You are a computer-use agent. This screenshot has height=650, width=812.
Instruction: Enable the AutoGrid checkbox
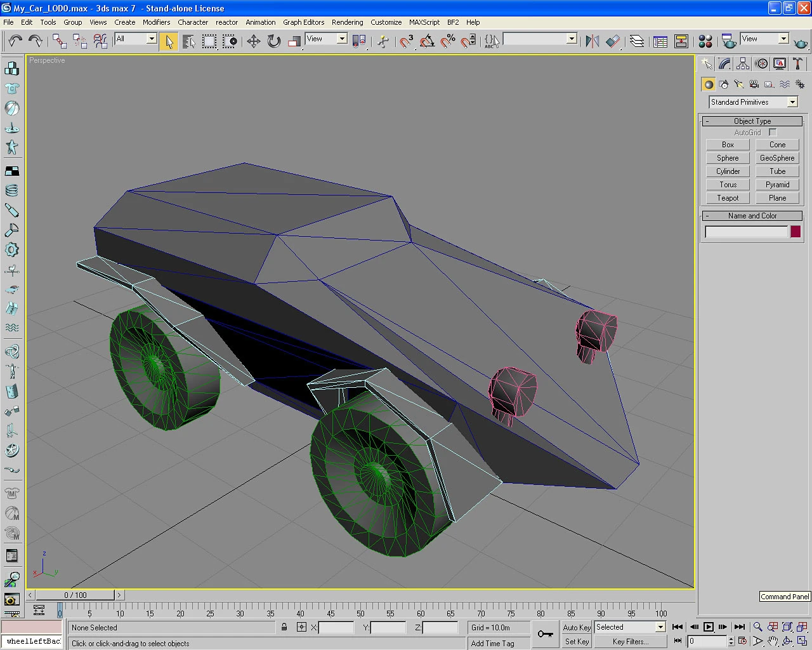(773, 132)
